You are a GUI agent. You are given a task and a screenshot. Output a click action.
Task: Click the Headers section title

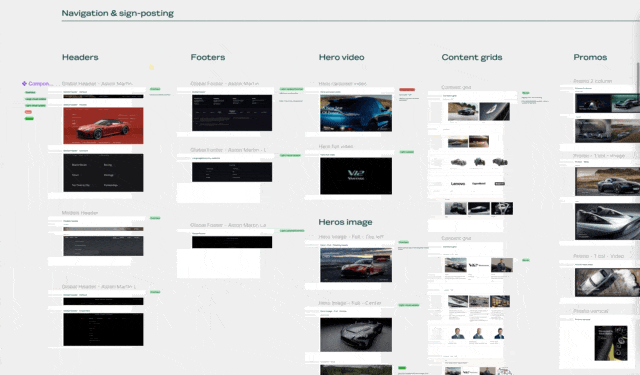click(80, 57)
